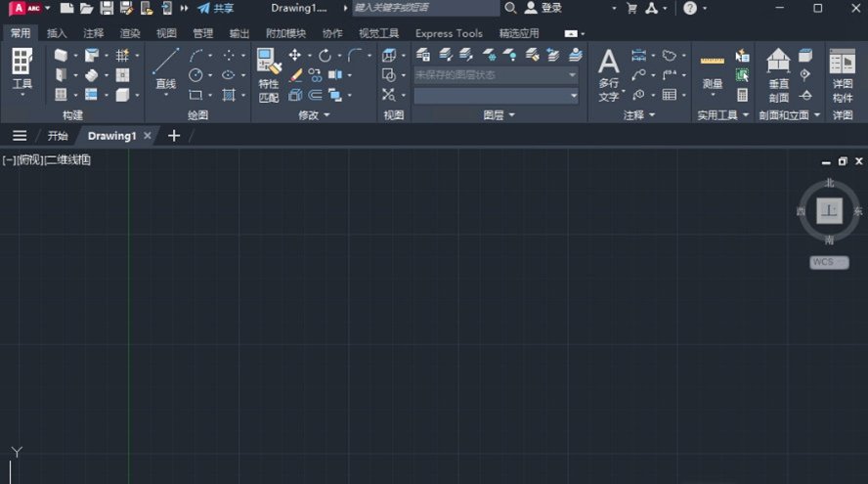Image resolution: width=868 pixels, height=484 pixels.
Task: Switch to the 注释 ribbon tab
Action: coord(93,33)
